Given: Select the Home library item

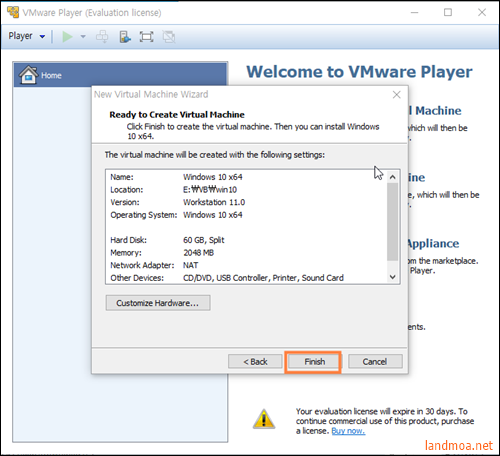Looking at the screenshot, I should click(120, 75).
